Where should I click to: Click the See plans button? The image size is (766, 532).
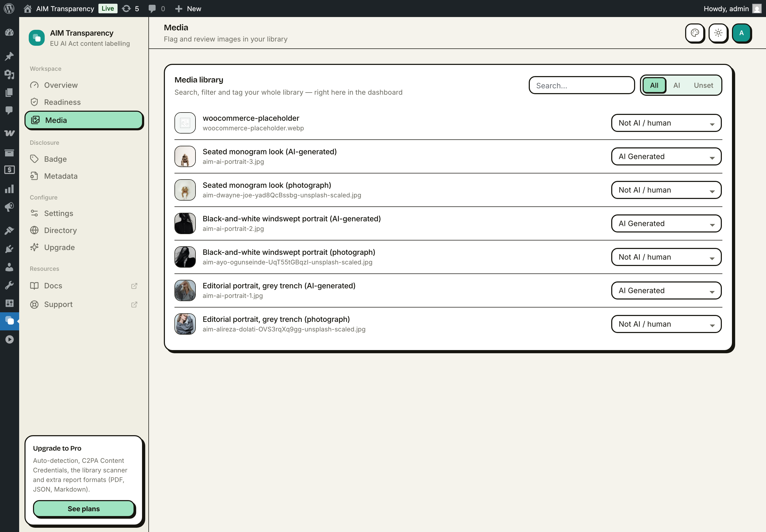pos(84,509)
